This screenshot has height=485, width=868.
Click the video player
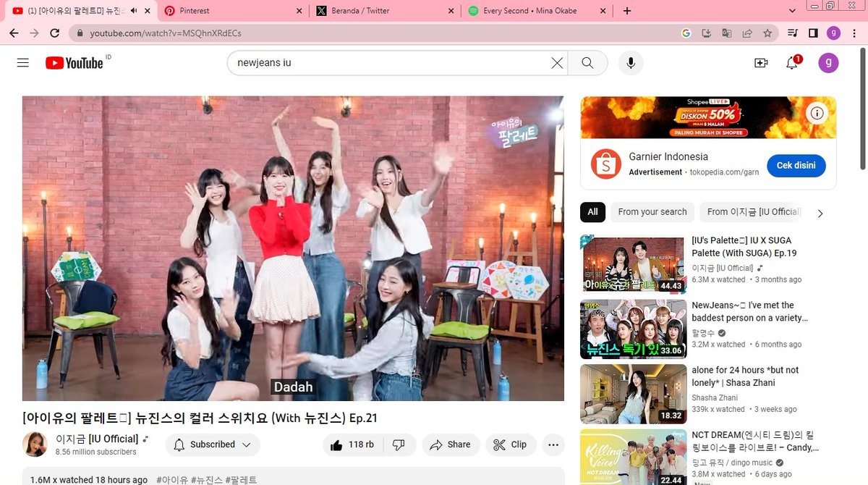293,248
